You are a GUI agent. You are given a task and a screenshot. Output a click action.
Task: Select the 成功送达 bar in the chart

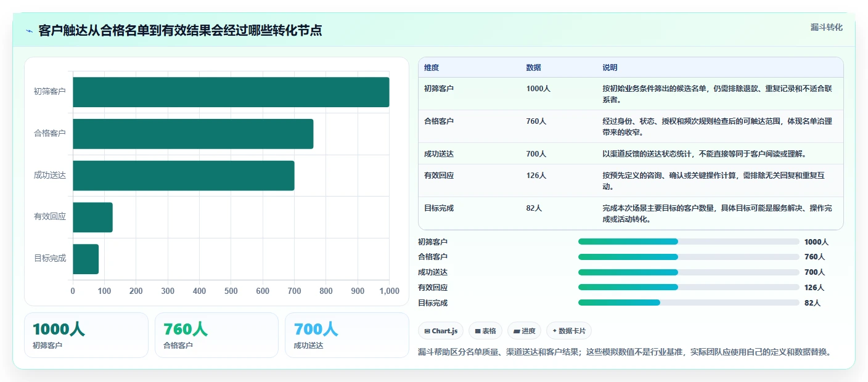tap(184, 176)
